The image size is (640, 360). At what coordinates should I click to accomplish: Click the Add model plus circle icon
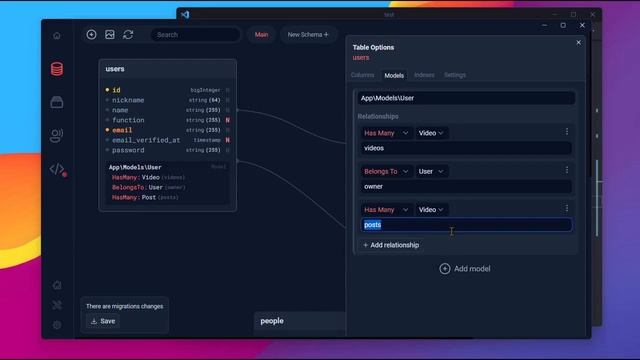(445, 269)
